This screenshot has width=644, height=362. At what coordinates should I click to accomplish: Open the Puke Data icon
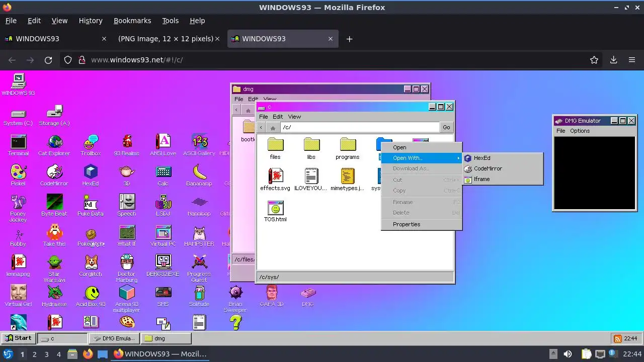point(91,206)
